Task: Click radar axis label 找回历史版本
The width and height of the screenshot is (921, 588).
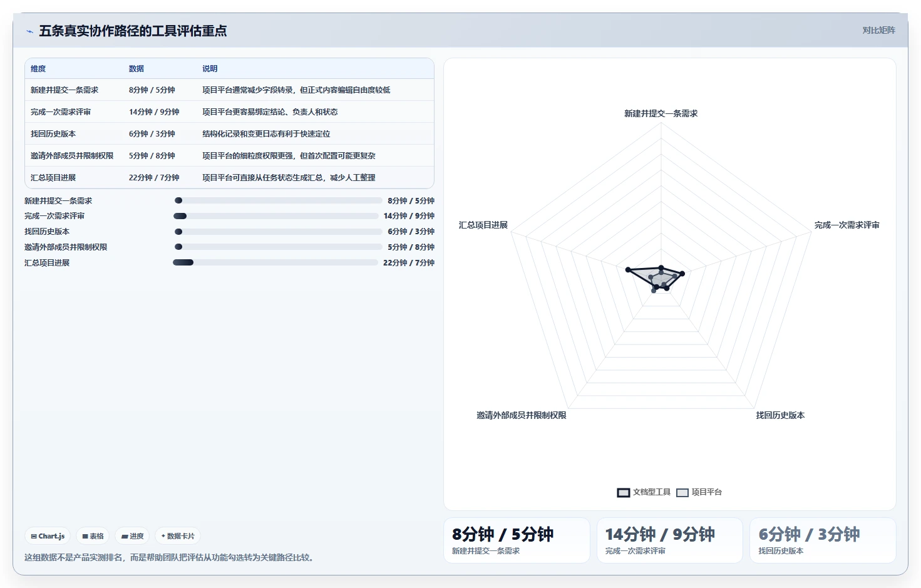Action: 780,415
